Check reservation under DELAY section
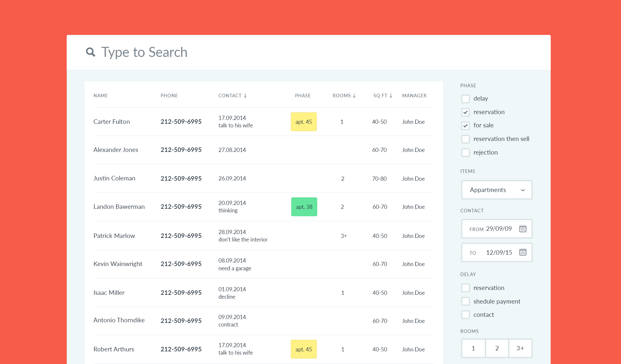Image resolution: width=621 pixels, height=364 pixels. pos(465,288)
